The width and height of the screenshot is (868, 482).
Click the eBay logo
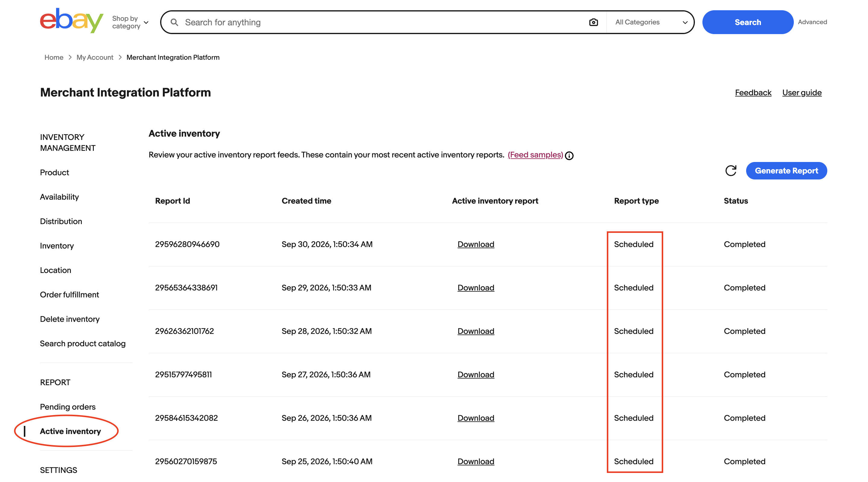click(71, 21)
